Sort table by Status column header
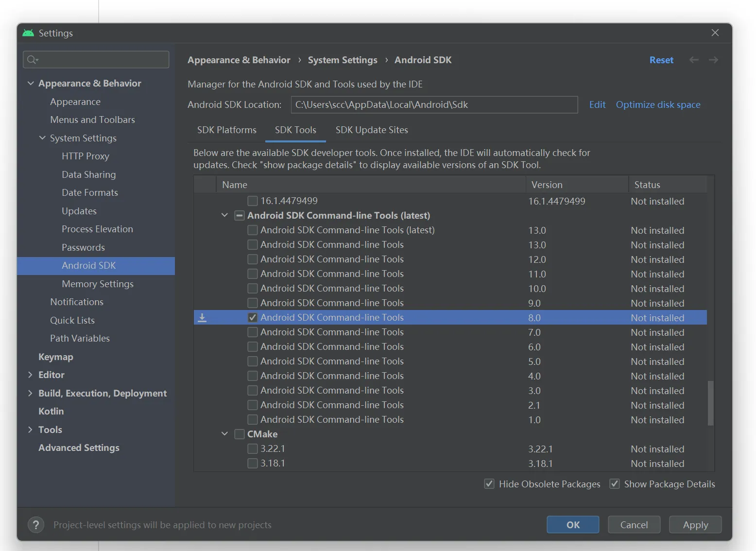Viewport: 756px width, 551px height. click(x=668, y=185)
